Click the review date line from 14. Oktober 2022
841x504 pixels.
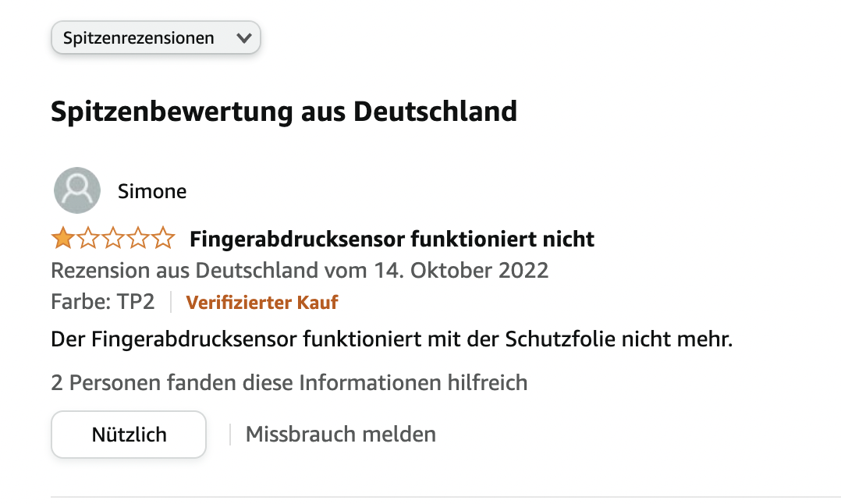click(300, 271)
